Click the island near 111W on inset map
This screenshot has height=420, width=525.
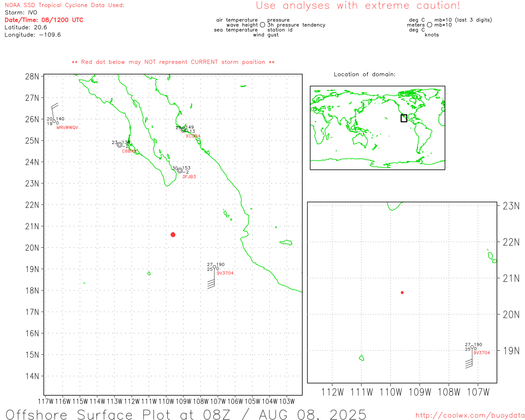pyautogui.click(x=361, y=358)
